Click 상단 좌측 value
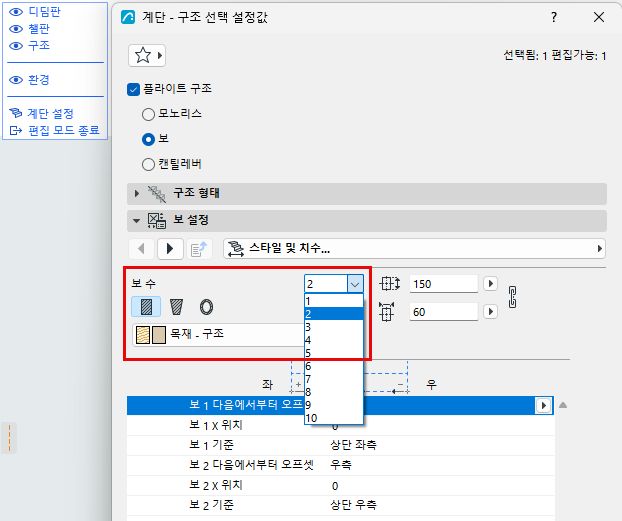 tap(353, 445)
